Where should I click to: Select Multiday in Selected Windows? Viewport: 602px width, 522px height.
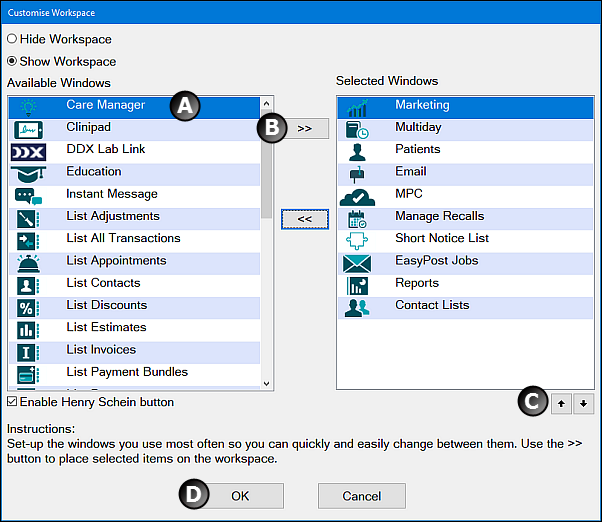[465, 130]
